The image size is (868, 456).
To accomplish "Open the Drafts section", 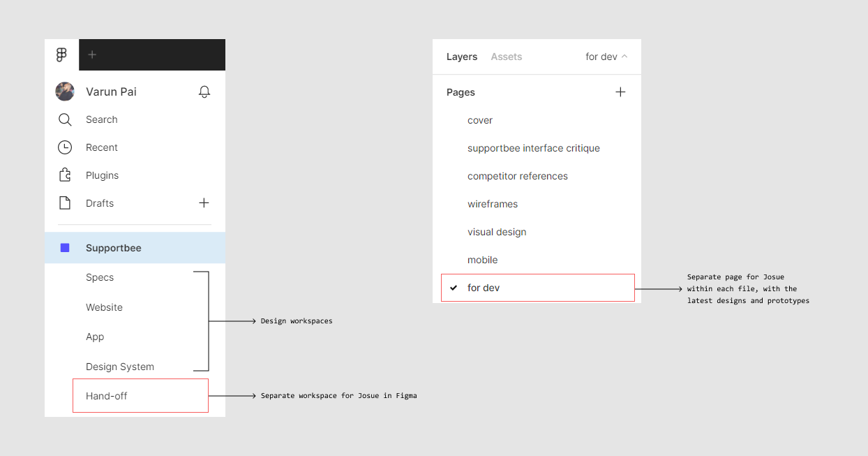I will 100,203.
